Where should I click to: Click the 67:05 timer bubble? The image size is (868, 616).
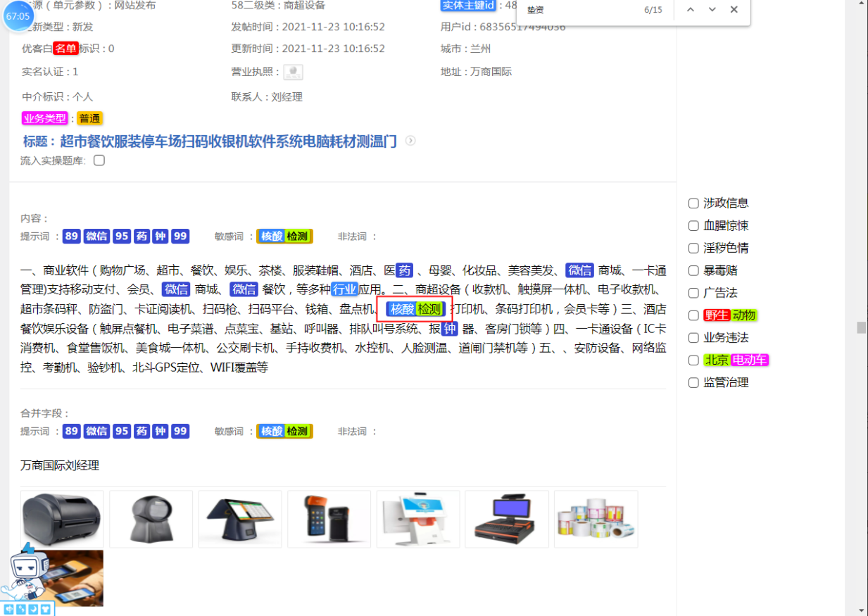click(x=18, y=16)
